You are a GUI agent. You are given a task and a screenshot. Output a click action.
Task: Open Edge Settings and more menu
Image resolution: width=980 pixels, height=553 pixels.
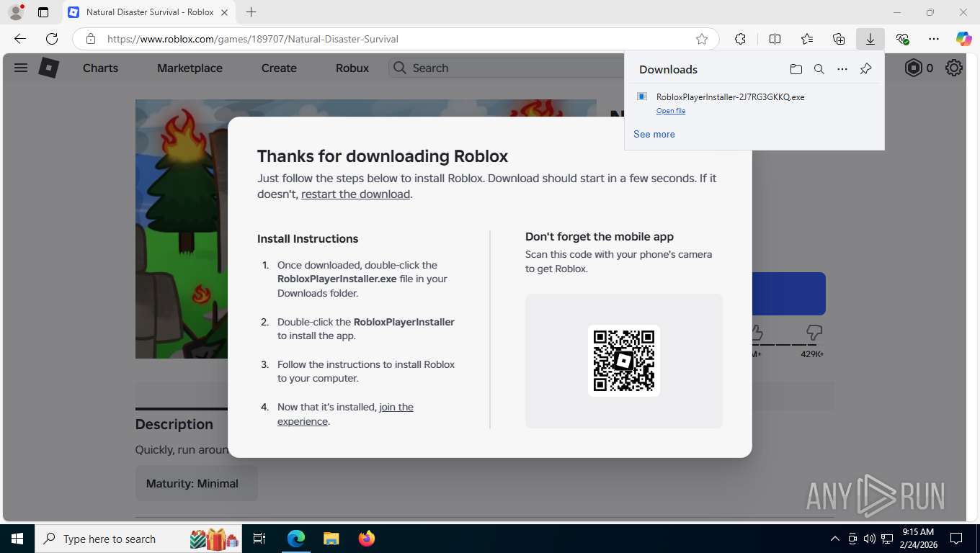[934, 39]
